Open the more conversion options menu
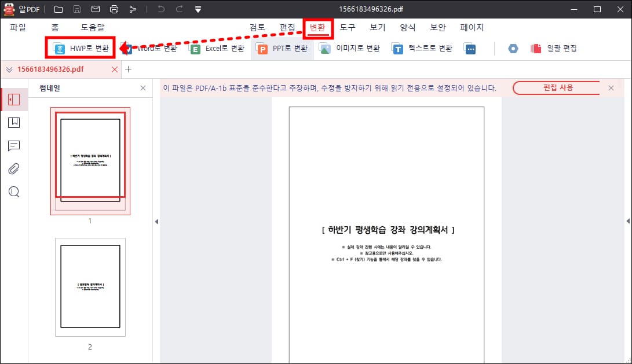Viewport: 632px width, 364px height. [470, 49]
